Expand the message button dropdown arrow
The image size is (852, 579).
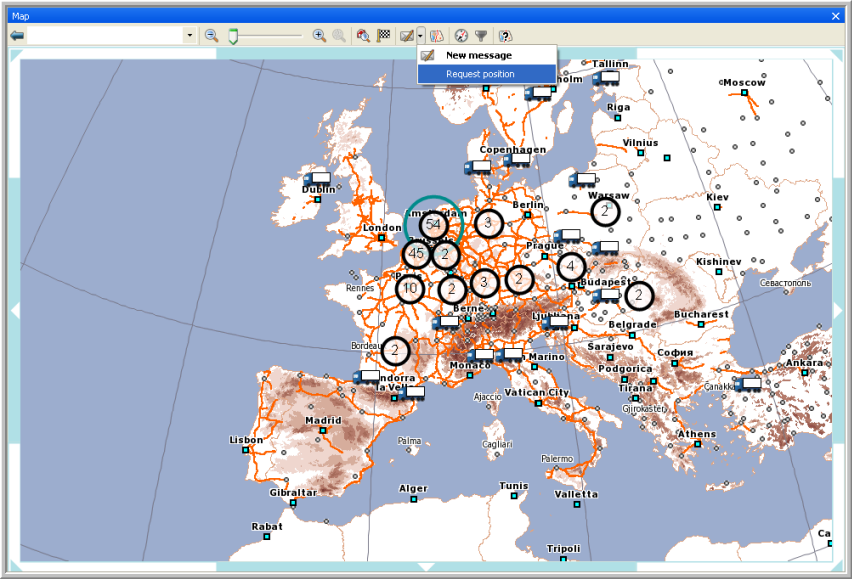point(421,35)
